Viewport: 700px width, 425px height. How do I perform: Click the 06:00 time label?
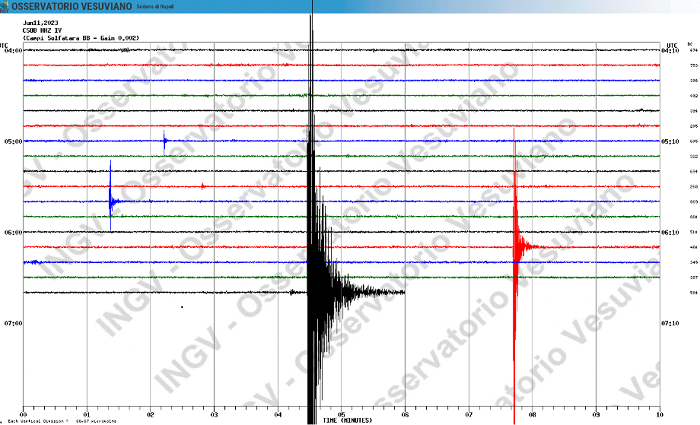(13, 233)
